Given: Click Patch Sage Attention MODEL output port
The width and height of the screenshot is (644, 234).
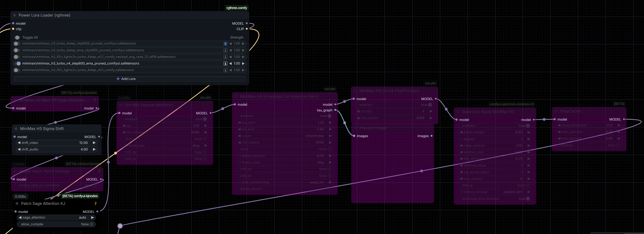Looking at the screenshot, I should (97, 211).
